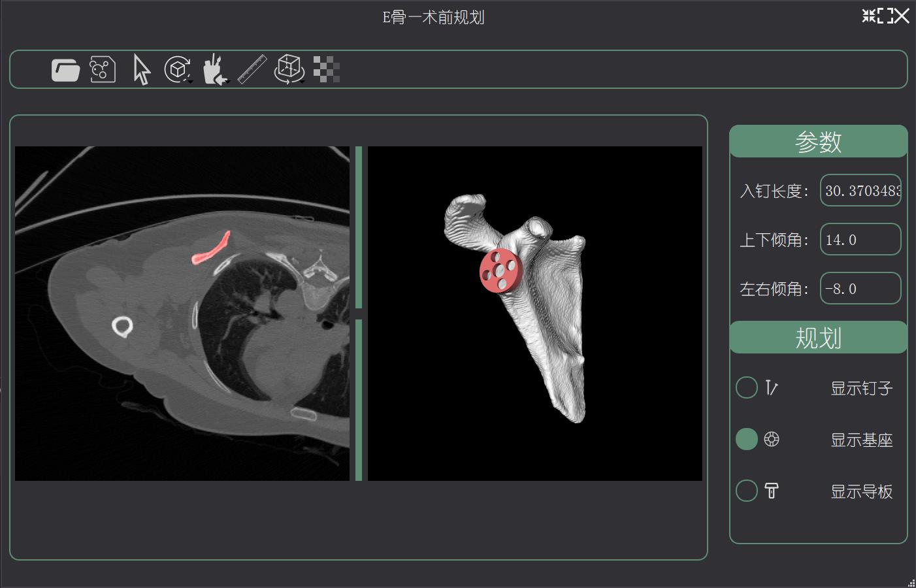Screen dimensions: 916x588
Task: Click the segmentation document icon with bubbles
Action: [103, 69]
